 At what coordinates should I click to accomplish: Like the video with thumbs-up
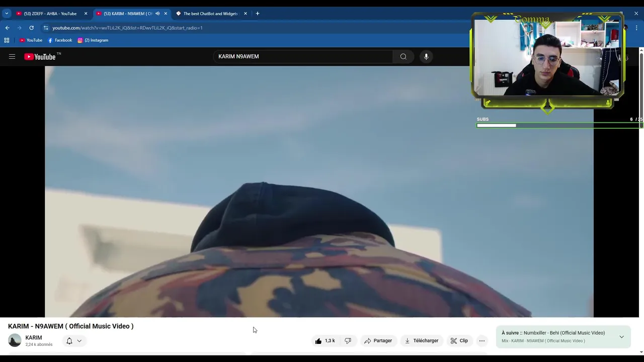[x=325, y=341]
